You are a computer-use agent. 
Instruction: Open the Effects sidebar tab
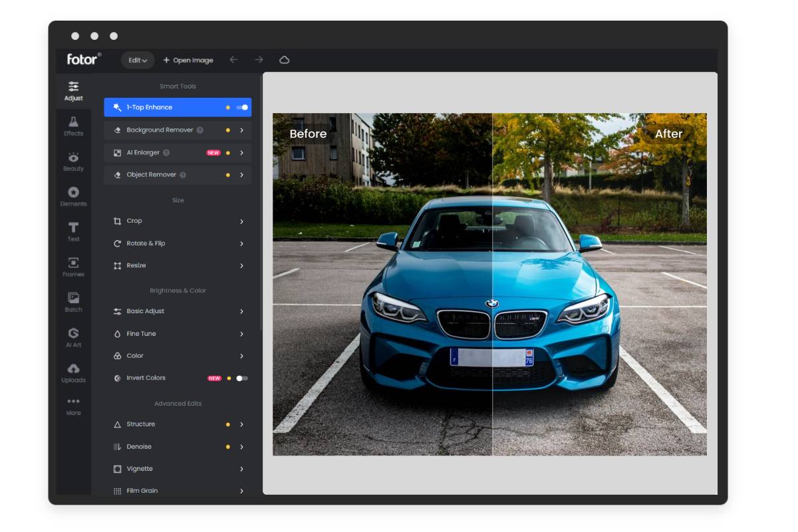(73, 126)
